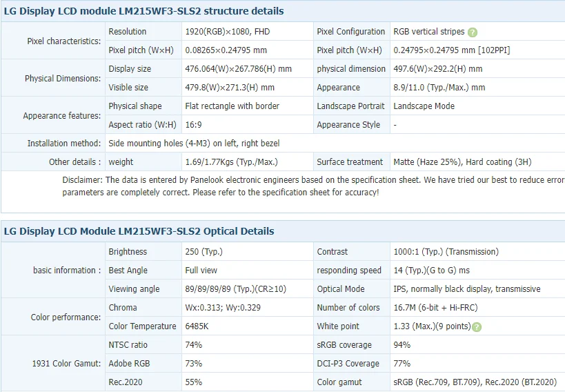Select weight value 1.69/1.77Kgs
The image size is (565, 392).
tap(231, 162)
